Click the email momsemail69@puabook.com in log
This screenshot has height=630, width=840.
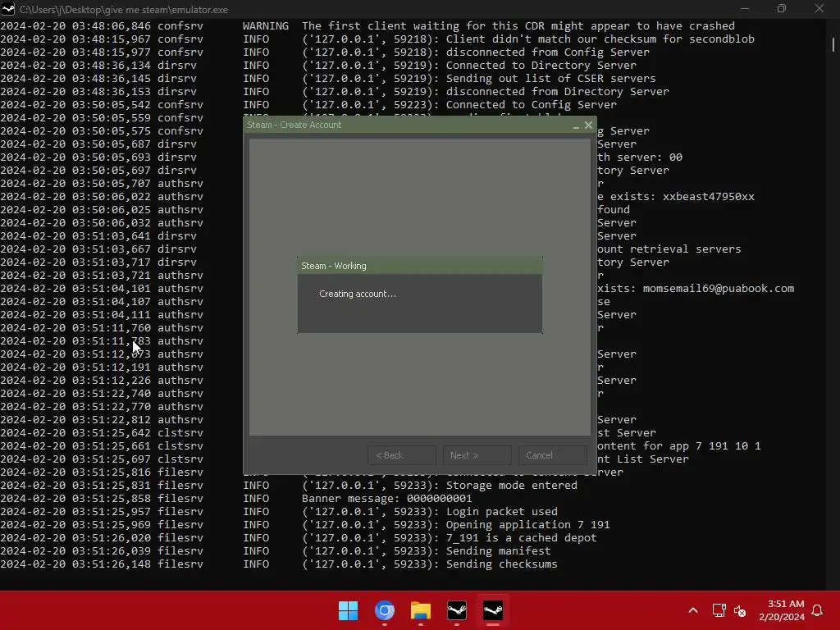pyautogui.click(x=719, y=288)
